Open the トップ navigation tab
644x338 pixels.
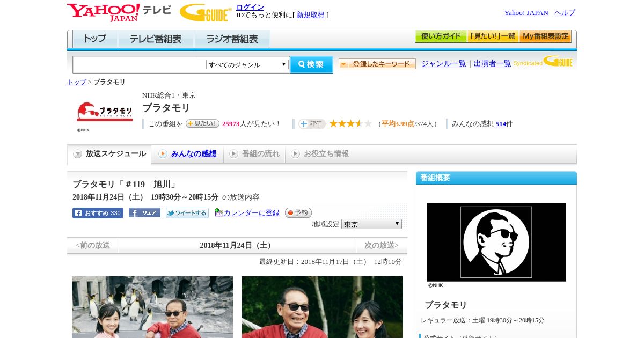[95, 39]
